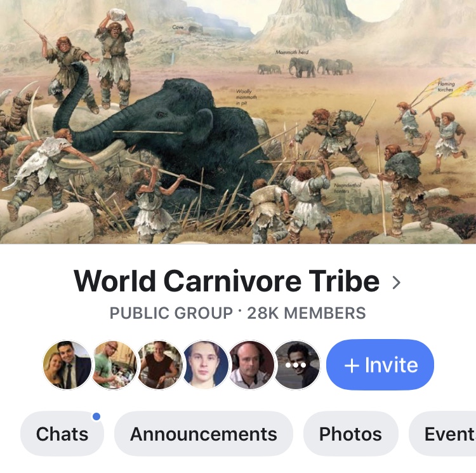The image size is (476, 473).
Task: Open avatar of bald man wearing headphones
Action: click(x=251, y=364)
